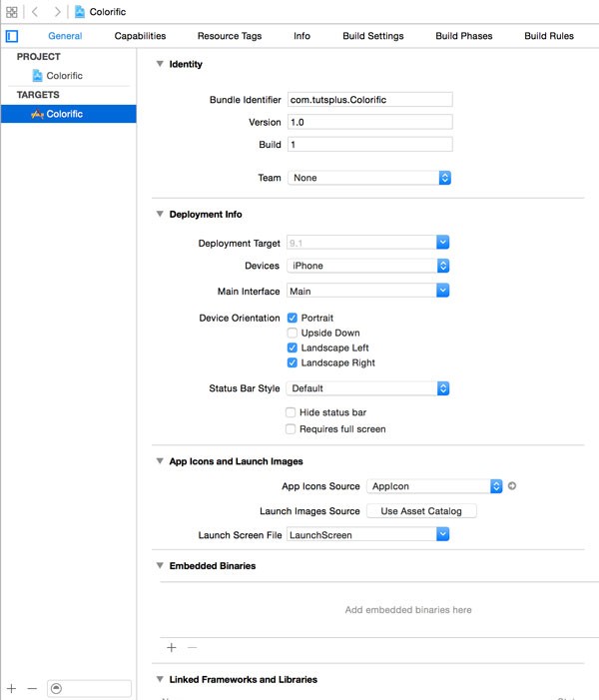The image size is (599, 700).
Task: Click the 'Device Orientation' label
Action: pos(240,318)
